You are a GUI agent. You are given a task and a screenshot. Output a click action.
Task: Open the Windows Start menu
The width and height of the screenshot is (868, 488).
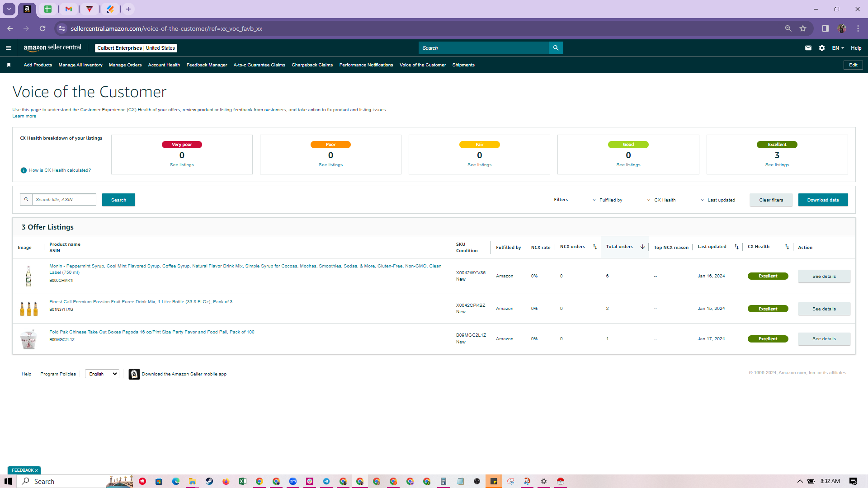[x=8, y=481]
